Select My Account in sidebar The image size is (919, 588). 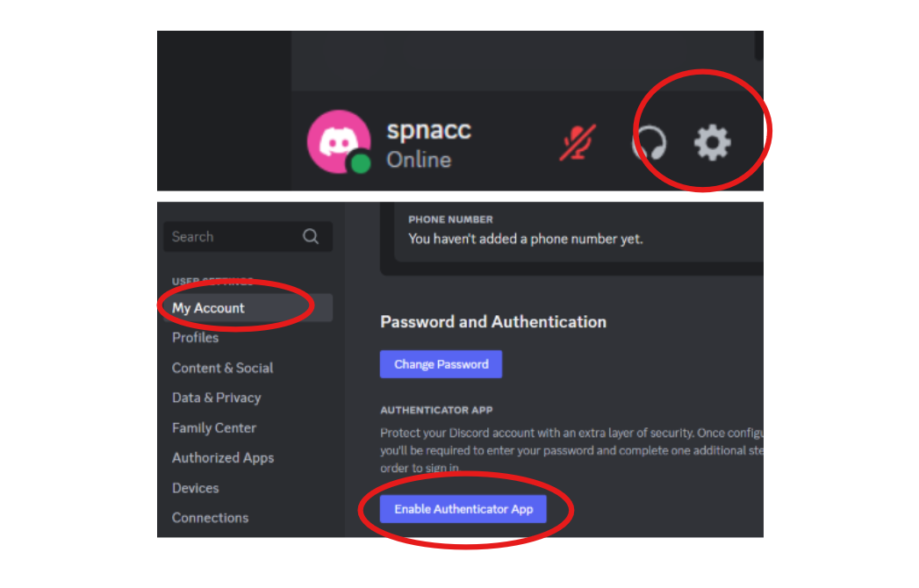[248, 308]
